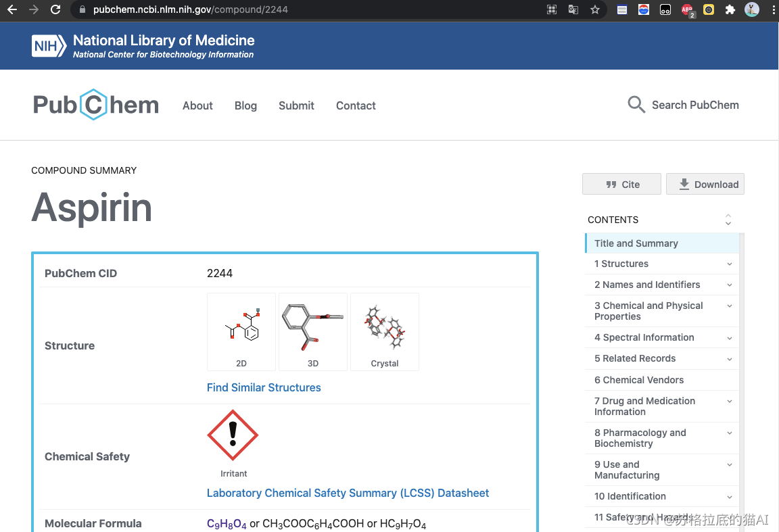Open the Submit menu item

[x=296, y=106]
